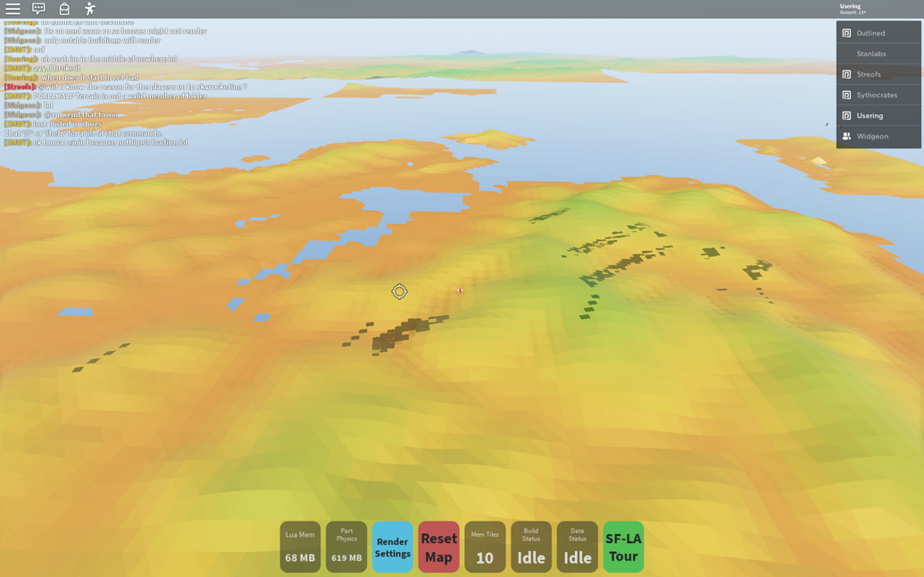This screenshot has height=577, width=924.
Task: Click the Build Status Idle indicator
Action: coord(531,547)
